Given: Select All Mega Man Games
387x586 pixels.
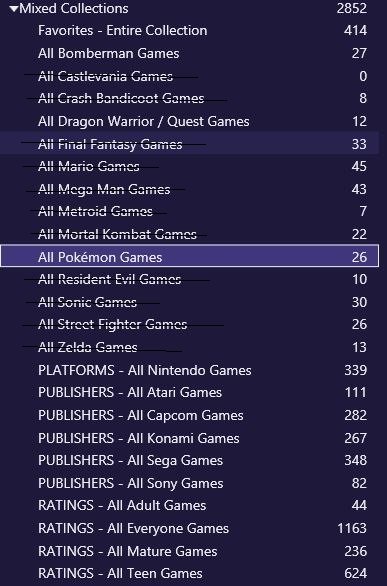Looking at the screenshot, I should click(189, 189).
